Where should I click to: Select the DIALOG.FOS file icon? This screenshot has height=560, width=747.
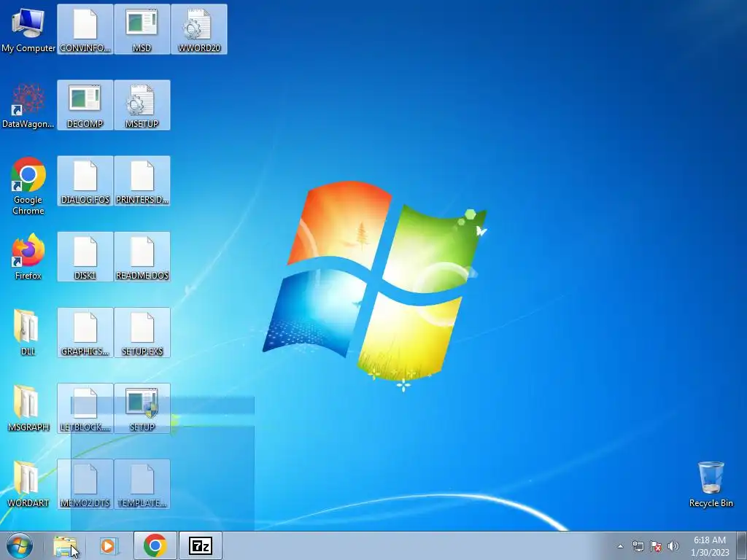(85, 181)
